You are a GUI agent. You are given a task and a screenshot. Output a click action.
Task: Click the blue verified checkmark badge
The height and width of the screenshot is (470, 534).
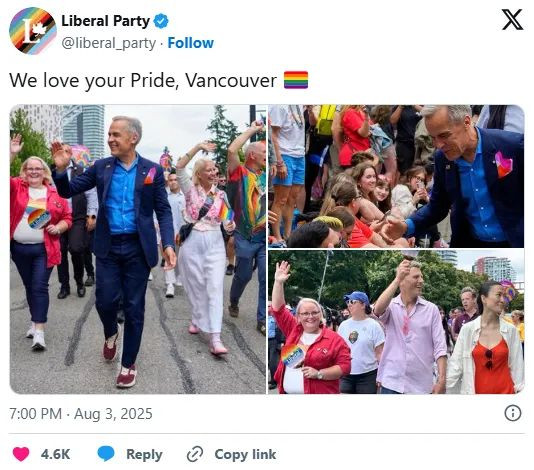(161, 21)
